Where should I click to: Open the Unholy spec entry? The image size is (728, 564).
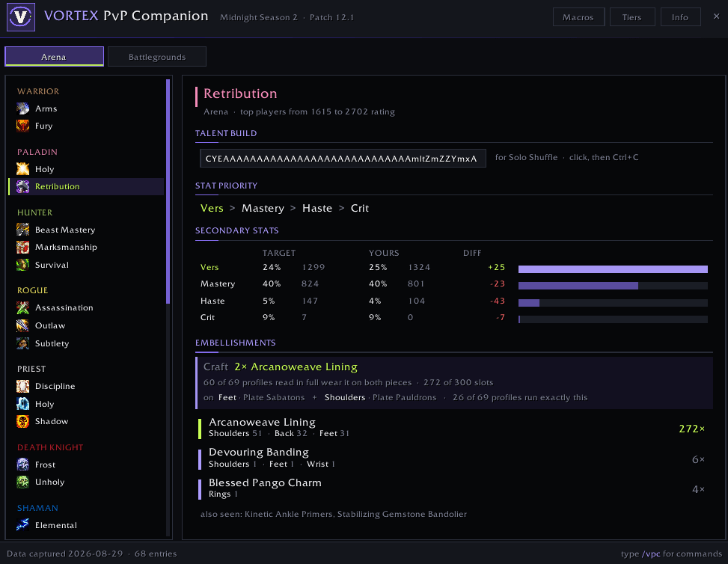(x=86, y=482)
